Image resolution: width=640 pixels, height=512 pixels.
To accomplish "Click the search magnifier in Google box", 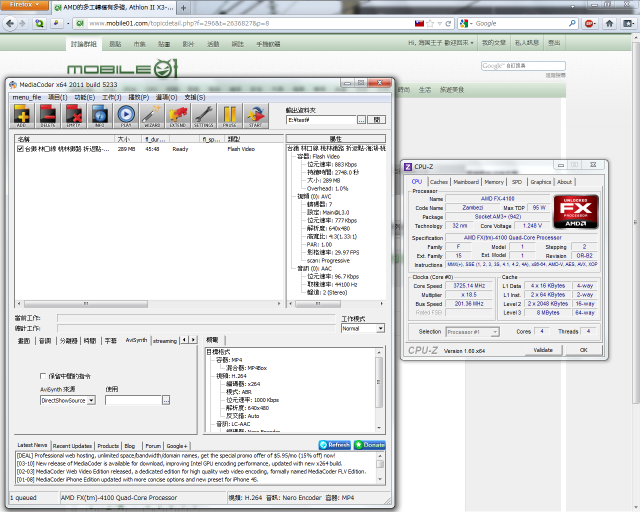I will [x=572, y=24].
